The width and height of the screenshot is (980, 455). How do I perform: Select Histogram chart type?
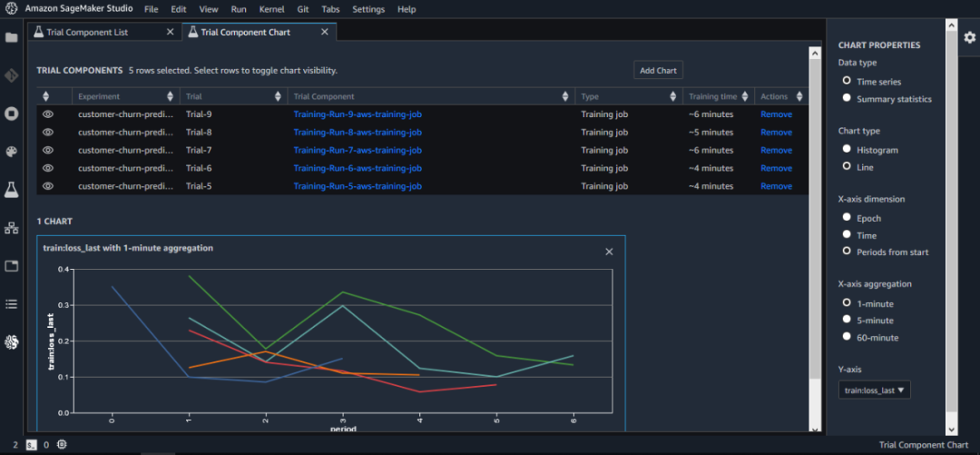[847, 149]
